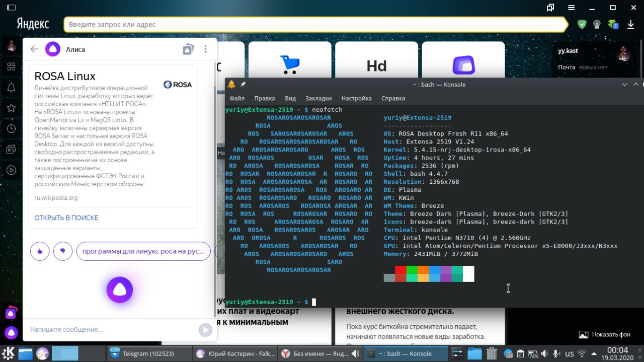Open the Вид menu in Konsole
The height and width of the screenshot is (362, 644).
point(290,98)
